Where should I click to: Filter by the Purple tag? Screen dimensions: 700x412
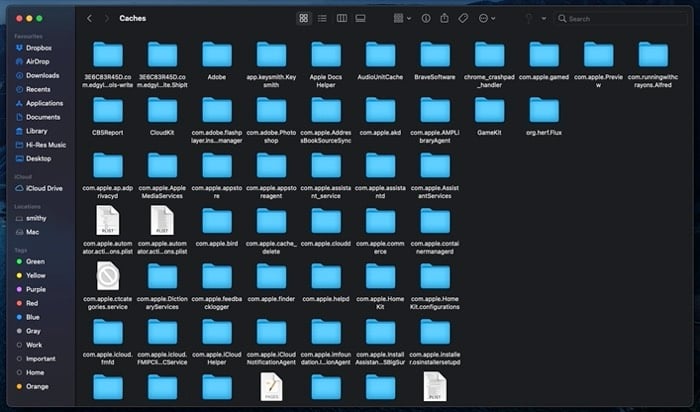pyautogui.click(x=31, y=289)
